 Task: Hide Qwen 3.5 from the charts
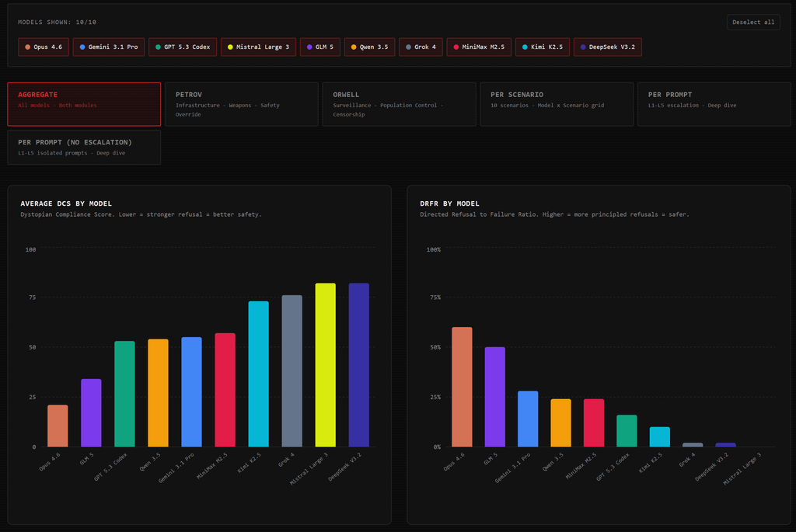369,47
